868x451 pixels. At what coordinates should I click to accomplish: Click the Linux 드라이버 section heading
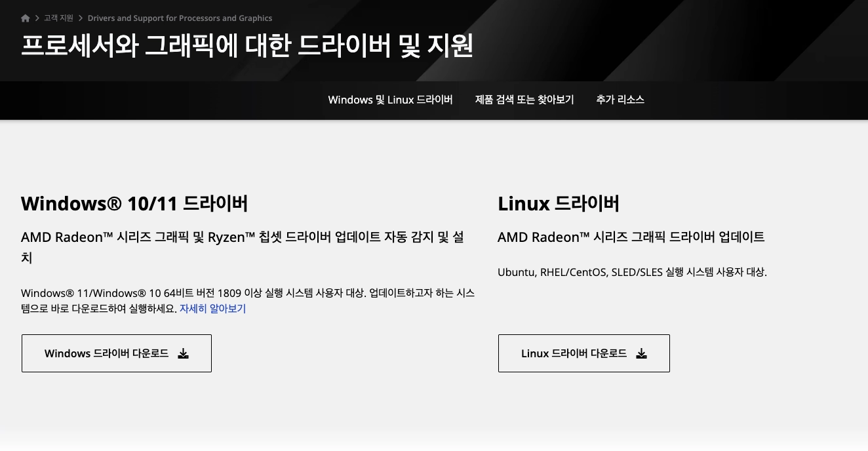pos(559,203)
